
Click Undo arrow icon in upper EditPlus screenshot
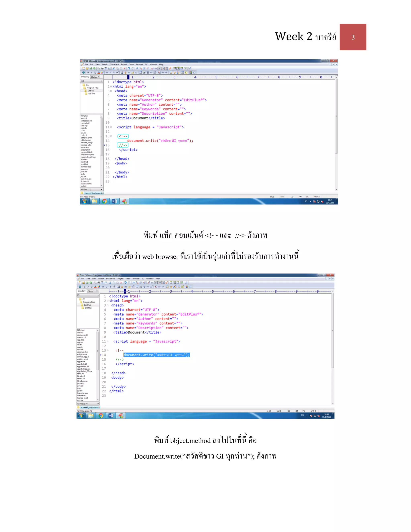[x=129, y=68]
